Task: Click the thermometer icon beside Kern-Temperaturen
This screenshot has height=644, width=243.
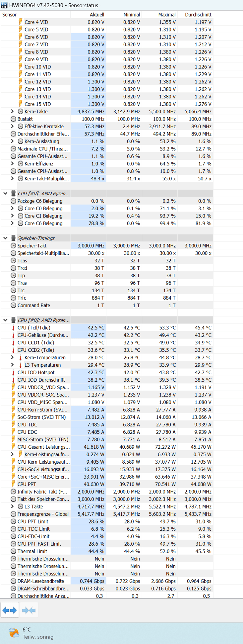Action: (x=21, y=357)
